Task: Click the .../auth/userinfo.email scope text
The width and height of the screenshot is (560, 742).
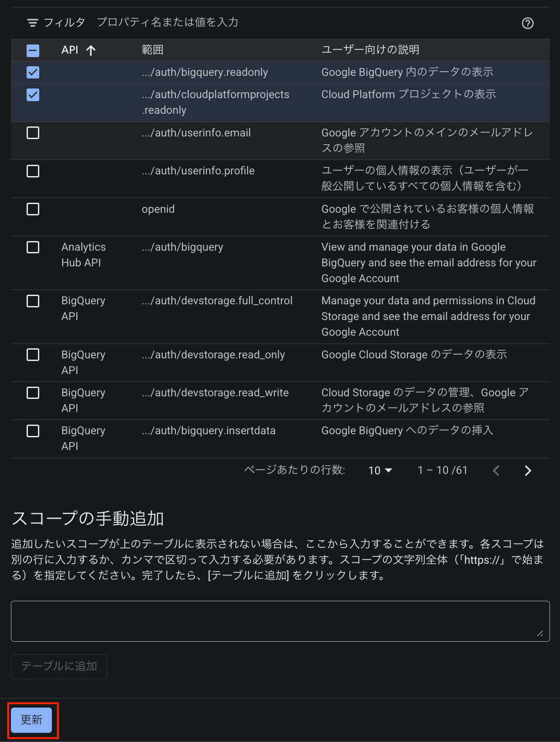Action: 196,133
